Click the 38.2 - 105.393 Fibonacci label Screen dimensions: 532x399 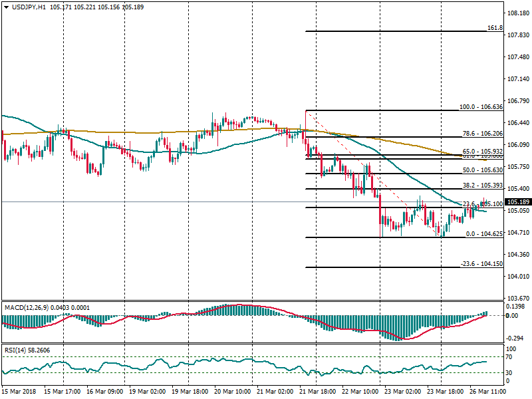pyautogui.click(x=481, y=186)
